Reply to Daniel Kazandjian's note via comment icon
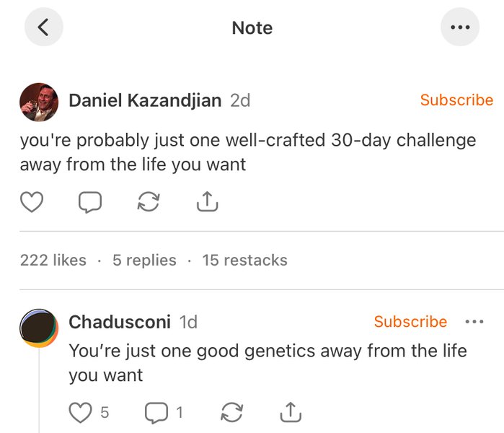This screenshot has height=433, width=504. point(89,203)
